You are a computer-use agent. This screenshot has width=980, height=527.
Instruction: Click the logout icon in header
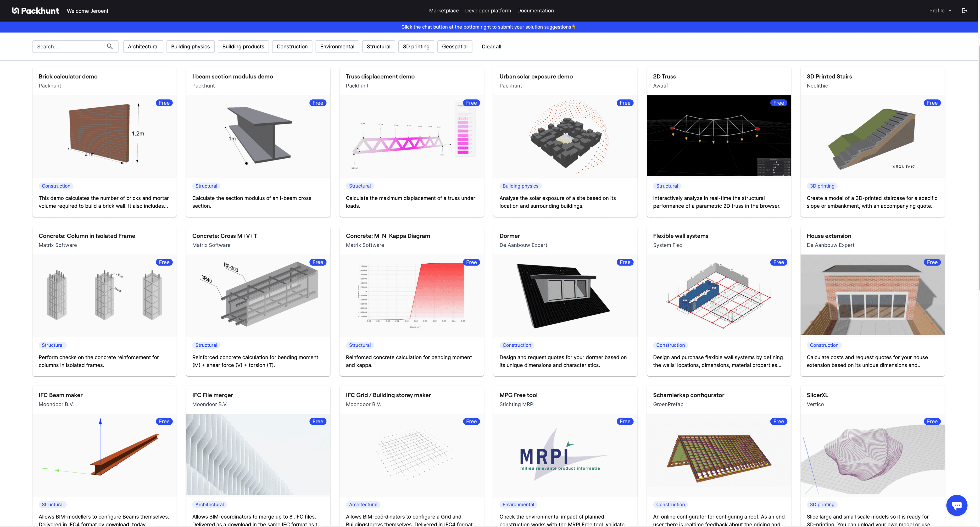click(964, 11)
